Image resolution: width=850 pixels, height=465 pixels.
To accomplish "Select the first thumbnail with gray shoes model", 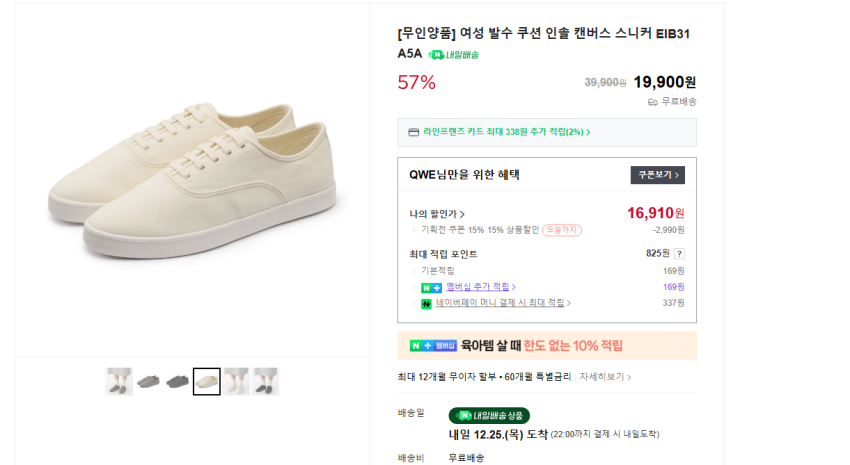I will tap(119, 381).
